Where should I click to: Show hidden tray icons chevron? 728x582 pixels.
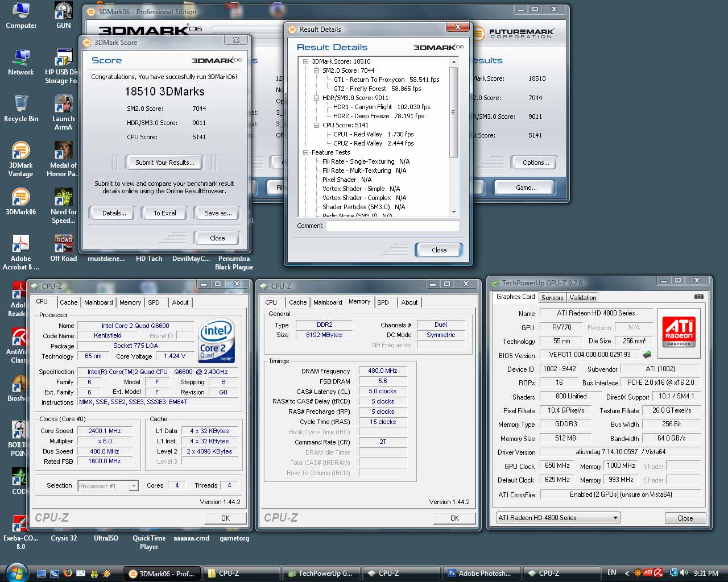pos(627,573)
